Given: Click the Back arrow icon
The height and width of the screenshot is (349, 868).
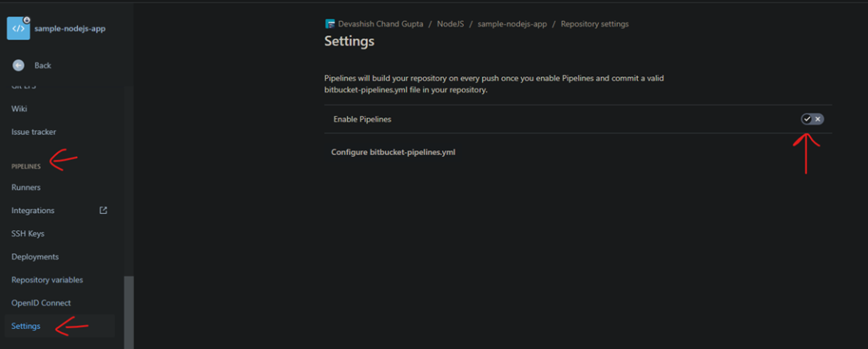Looking at the screenshot, I should tap(18, 65).
